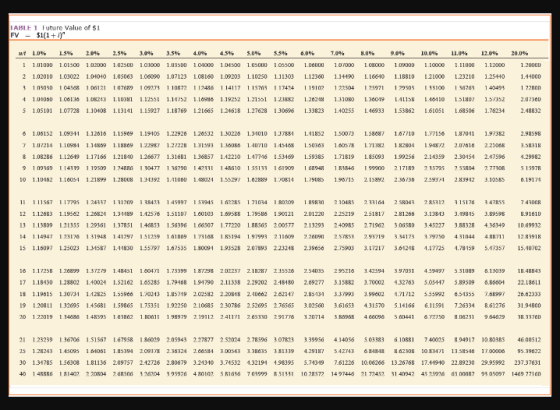Click row 21 value under 20.0% column
The image size is (560, 410).
(x=529, y=340)
